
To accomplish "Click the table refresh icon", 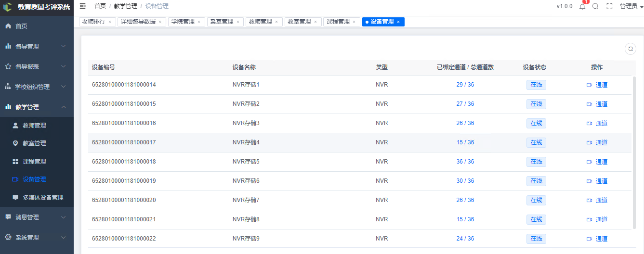I will tap(630, 49).
